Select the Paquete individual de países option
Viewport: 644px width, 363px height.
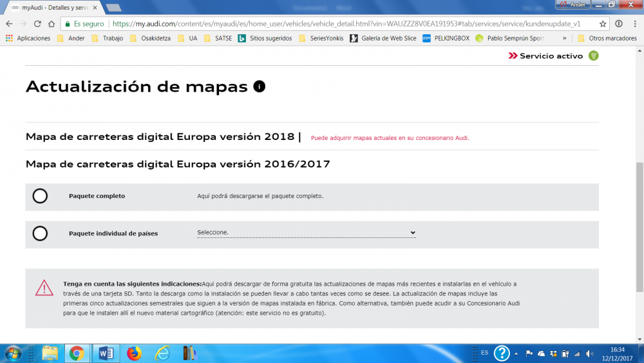click(40, 233)
